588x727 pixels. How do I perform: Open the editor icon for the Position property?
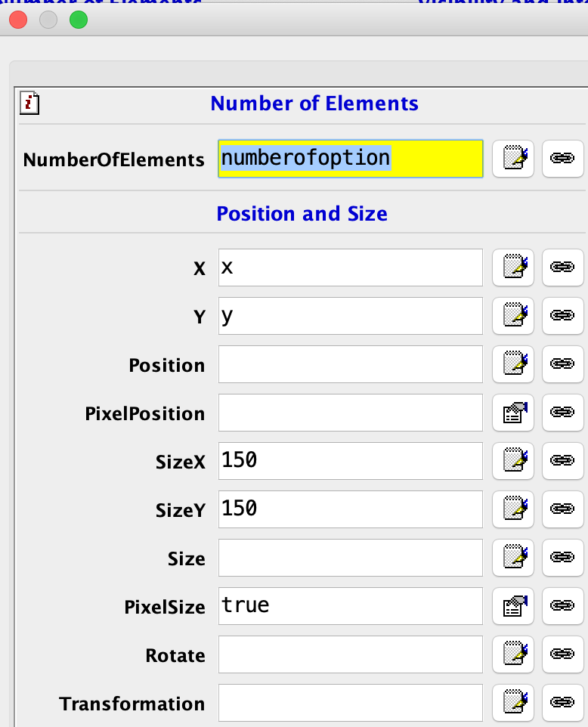click(x=513, y=364)
